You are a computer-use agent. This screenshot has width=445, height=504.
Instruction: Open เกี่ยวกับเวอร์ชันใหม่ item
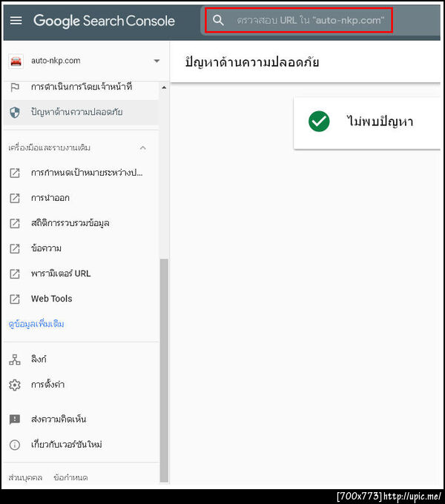tap(67, 445)
